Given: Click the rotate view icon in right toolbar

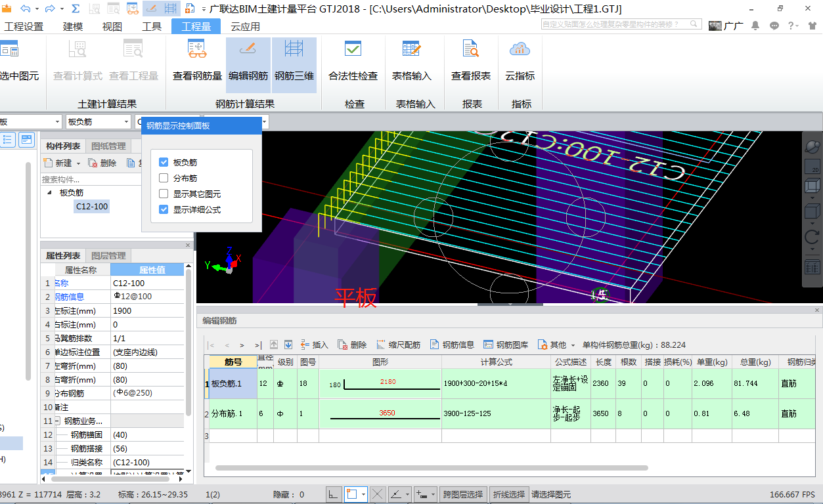Looking at the screenshot, I should click(x=812, y=237).
